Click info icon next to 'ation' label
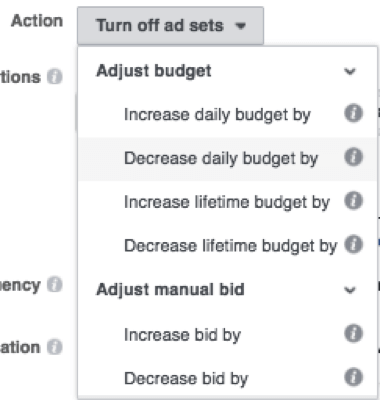This screenshot has height=400, width=380. 55,347
